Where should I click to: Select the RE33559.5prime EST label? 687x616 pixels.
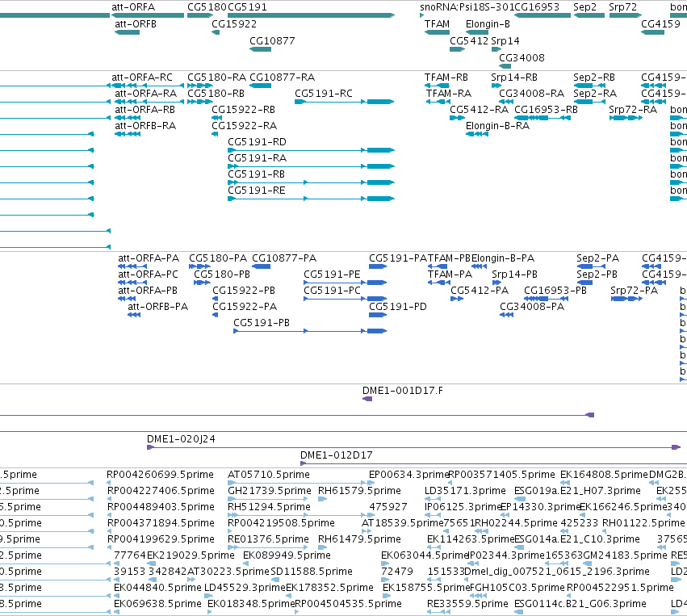[x=467, y=604]
